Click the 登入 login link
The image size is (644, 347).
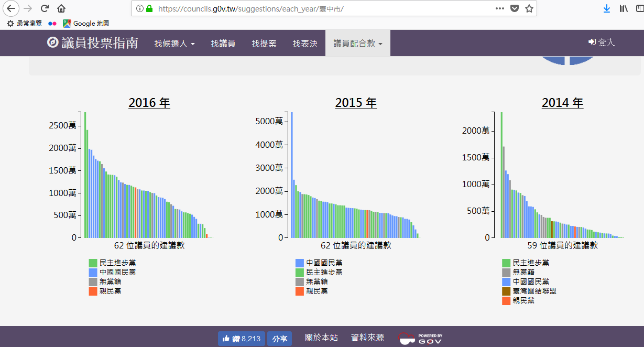602,42
